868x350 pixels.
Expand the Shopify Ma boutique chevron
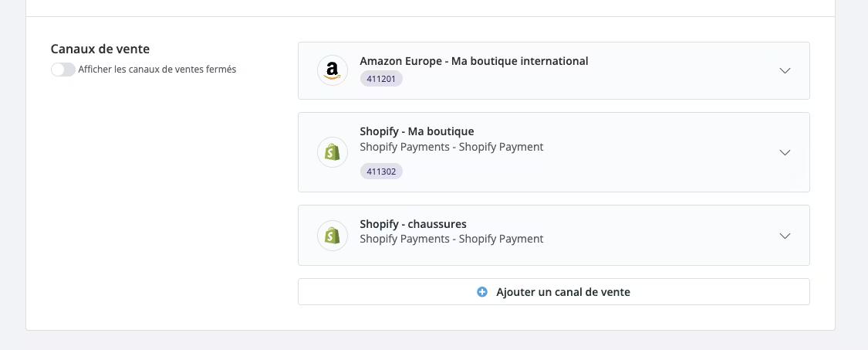(x=785, y=153)
